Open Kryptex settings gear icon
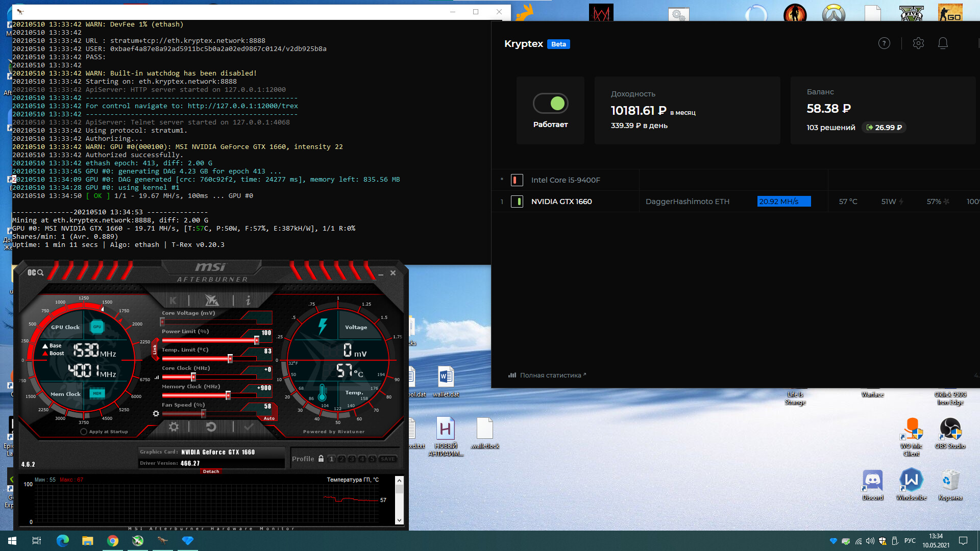 pyautogui.click(x=918, y=43)
